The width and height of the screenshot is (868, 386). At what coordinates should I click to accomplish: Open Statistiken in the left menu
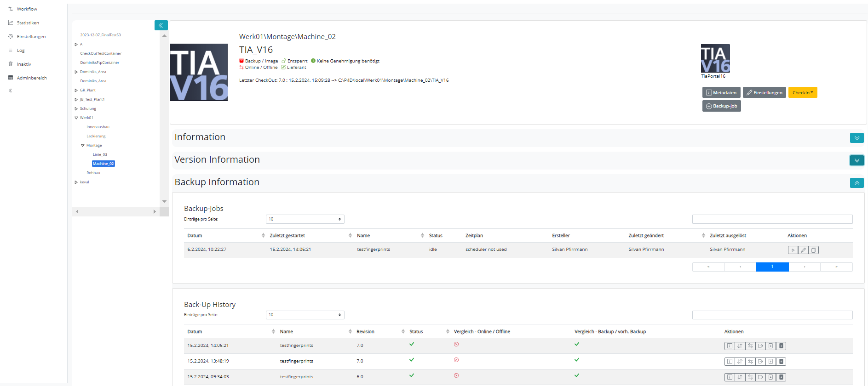[28, 23]
